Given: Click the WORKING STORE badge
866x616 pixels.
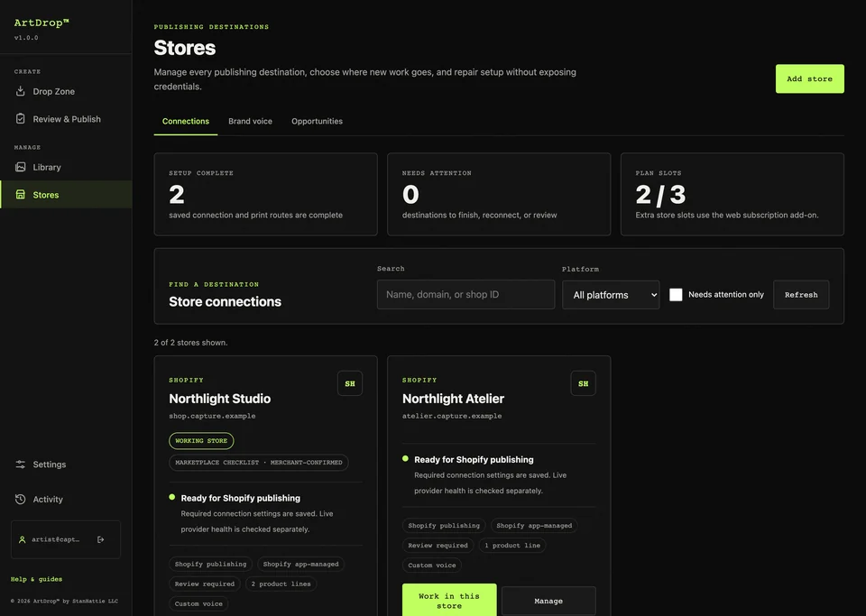Looking at the screenshot, I should (201, 441).
